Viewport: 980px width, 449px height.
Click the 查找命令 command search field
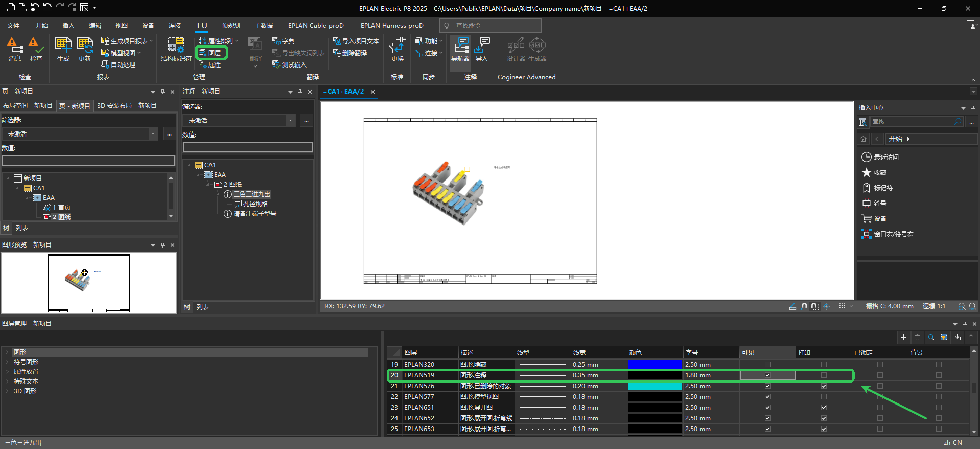click(x=491, y=26)
